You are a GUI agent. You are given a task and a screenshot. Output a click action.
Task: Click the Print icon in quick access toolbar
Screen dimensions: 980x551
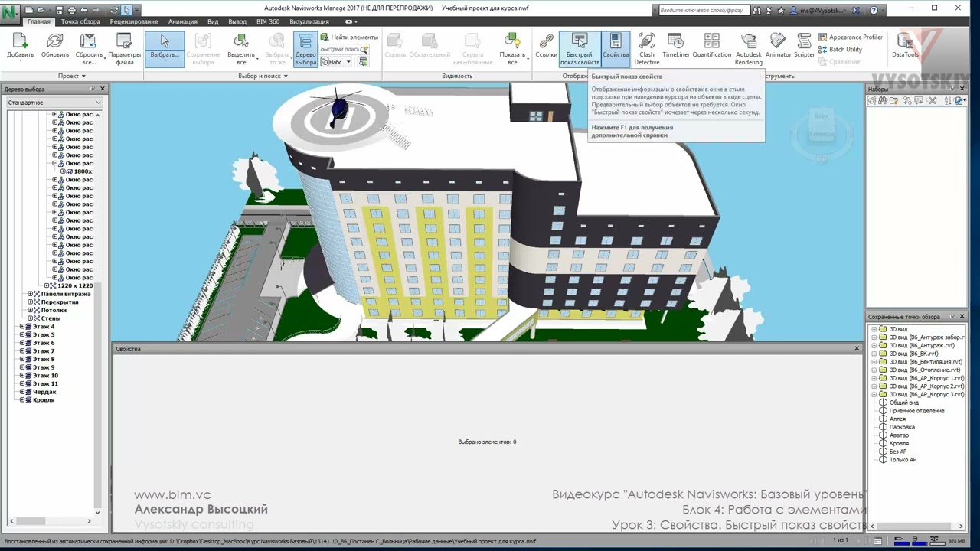click(x=71, y=10)
